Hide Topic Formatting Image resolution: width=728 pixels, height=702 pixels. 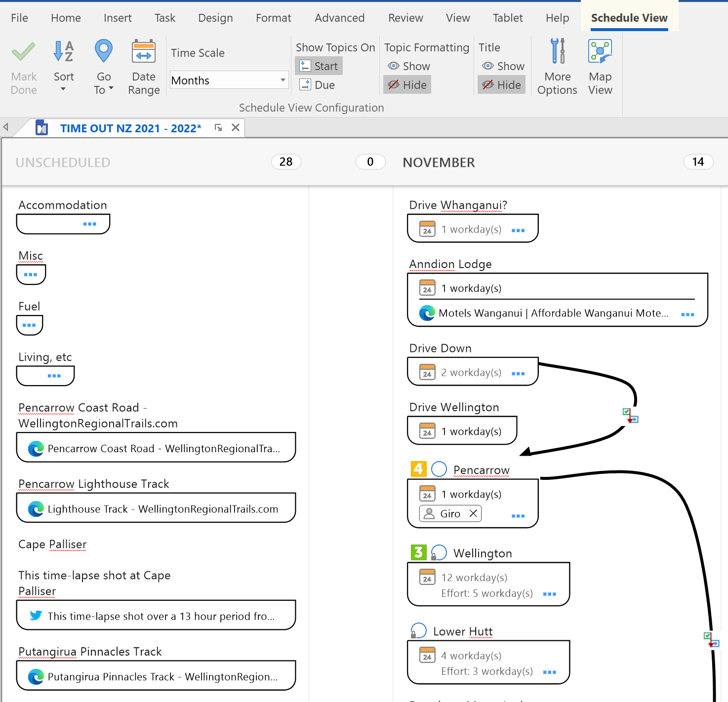pyautogui.click(x=407, y=85)
